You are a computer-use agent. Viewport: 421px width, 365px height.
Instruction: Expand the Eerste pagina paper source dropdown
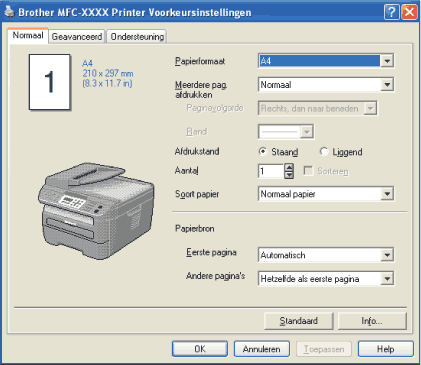tap(387, 255)
